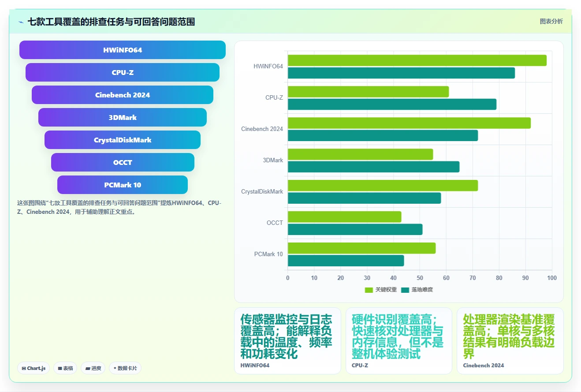The height and width of the screenshot is (392, 581).
Task: Select the PCMark 10 funnel bar
Action: point(123,185)
